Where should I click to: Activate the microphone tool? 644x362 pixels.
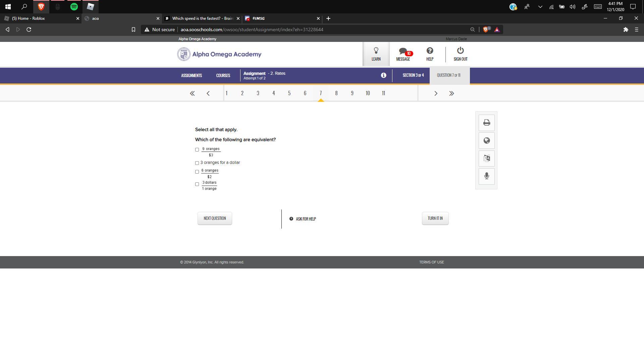(x=486, y=176)
